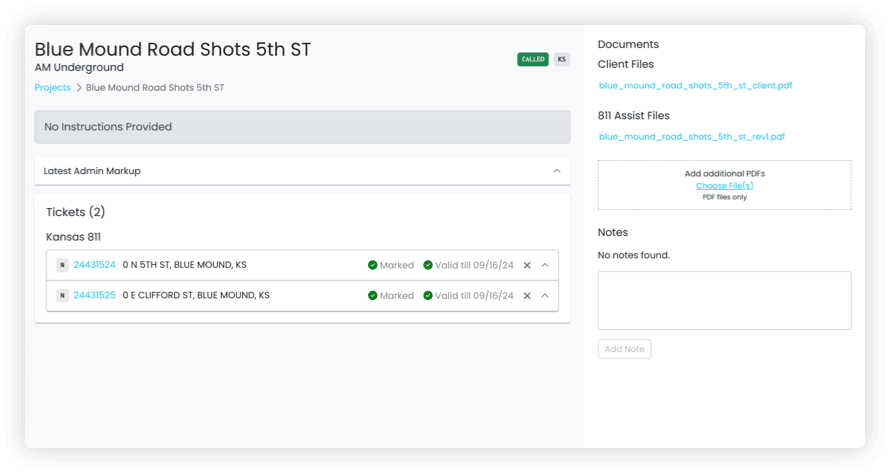This screenshot has height=473, width=890.
Task: Go to Projects via the breadcrumb
Action: tap(52, 88)
